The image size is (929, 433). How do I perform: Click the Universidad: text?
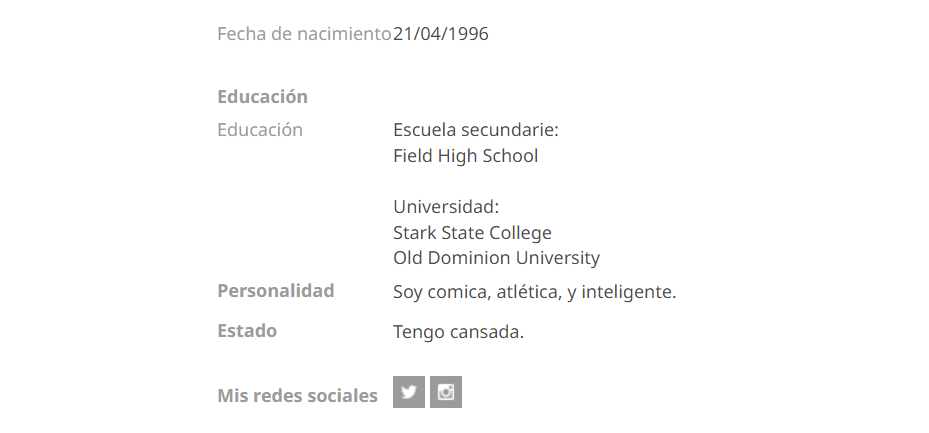[446, 207]
